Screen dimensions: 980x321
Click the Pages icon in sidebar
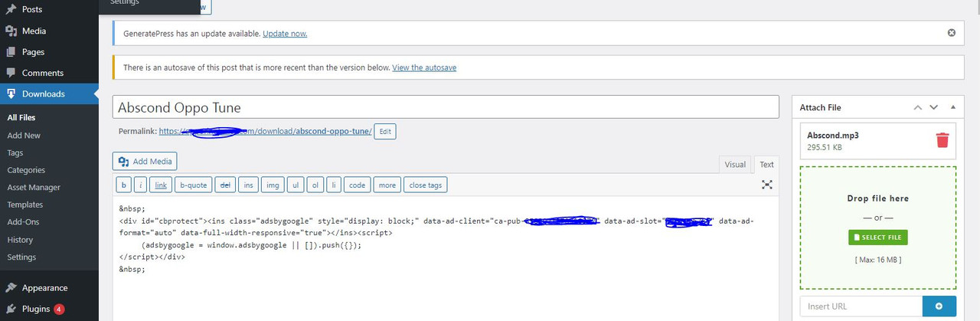[11, 52]
